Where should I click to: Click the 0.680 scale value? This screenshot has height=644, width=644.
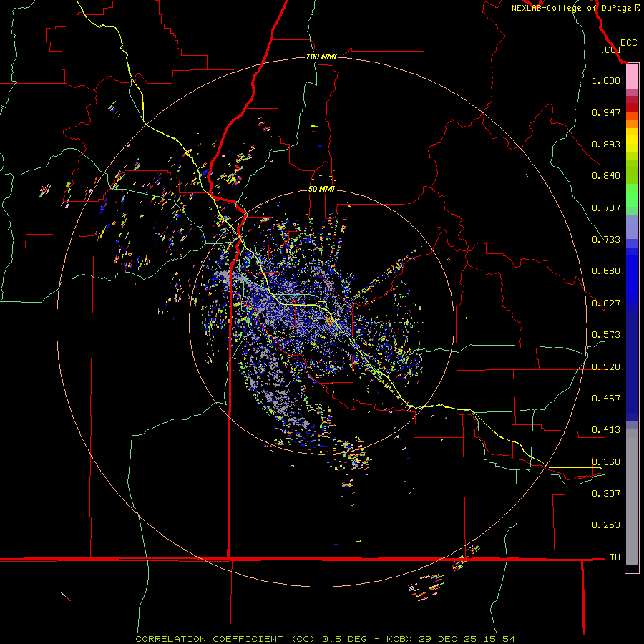tap(606, 271)
